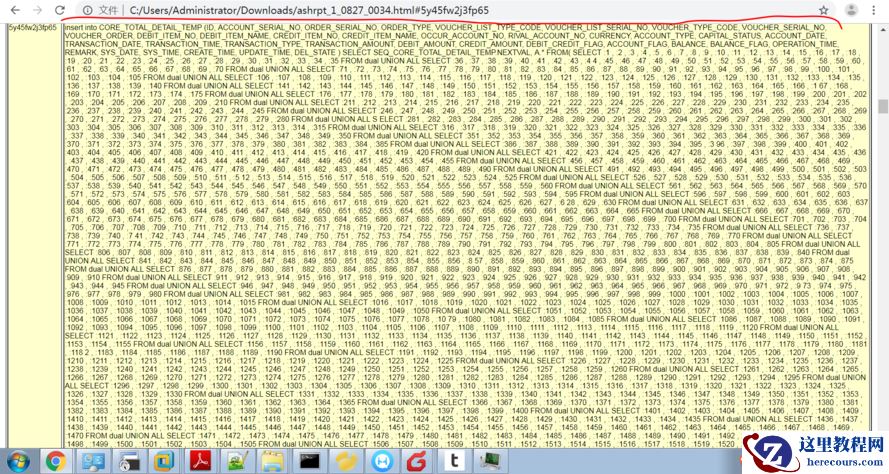This screenshot has height=474, width=889.
Task: Click the browser back arrow
Action: [13, 9]
